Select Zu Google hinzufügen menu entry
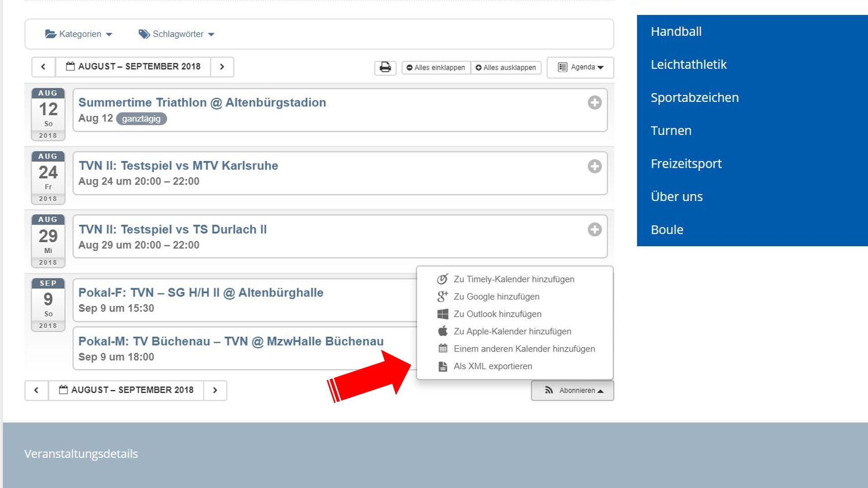 (x=496, y=297)
